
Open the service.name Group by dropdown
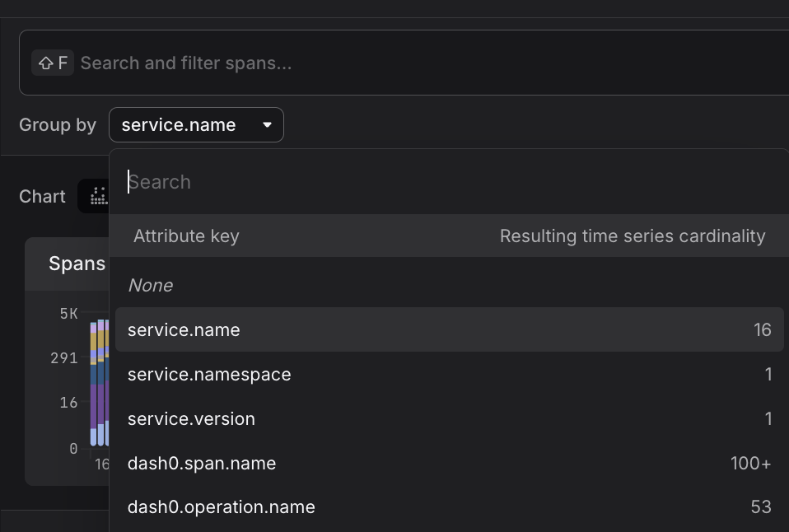point(196,125)
